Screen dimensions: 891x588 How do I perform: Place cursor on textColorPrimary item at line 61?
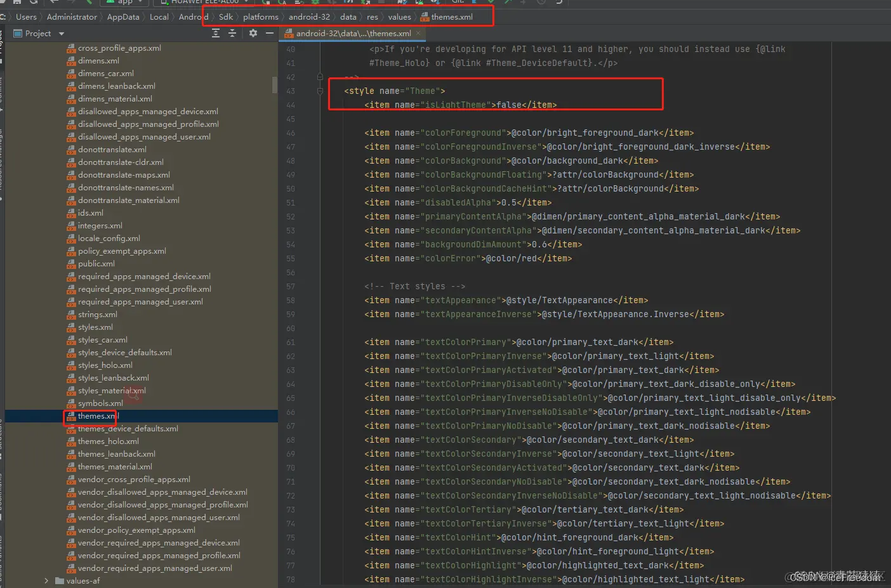pos(519,342)
